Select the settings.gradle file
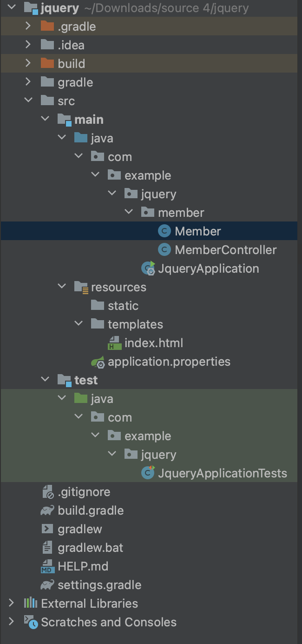Screen dimensions: 302x644 99,585
